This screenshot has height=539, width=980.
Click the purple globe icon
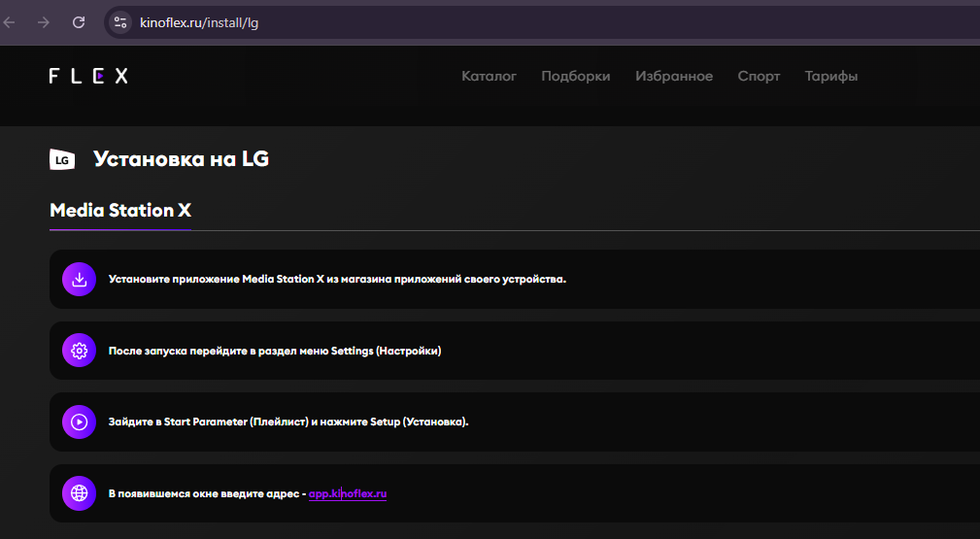click(x=80, y=493)
